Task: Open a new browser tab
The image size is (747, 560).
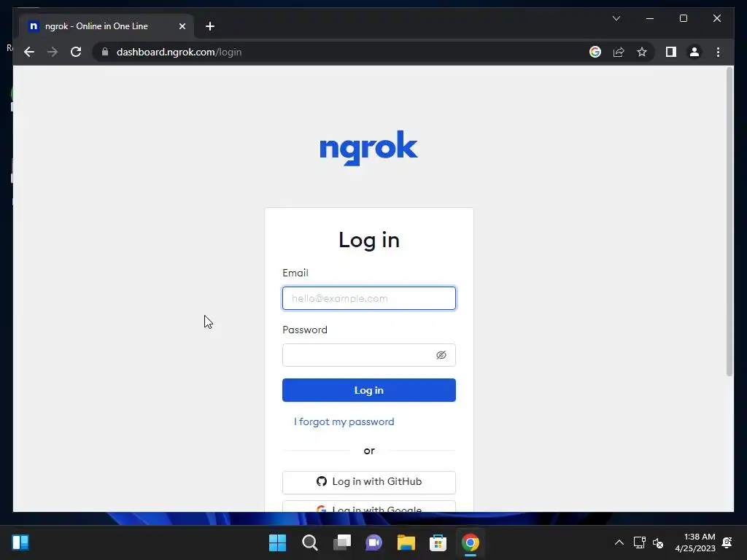Action: tap(210, 26)
